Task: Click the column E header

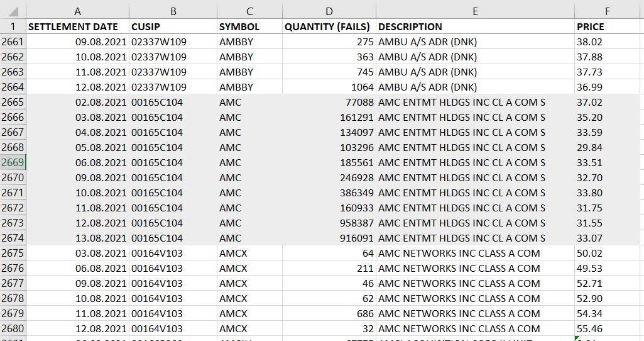Action: [x=475, y=11]
